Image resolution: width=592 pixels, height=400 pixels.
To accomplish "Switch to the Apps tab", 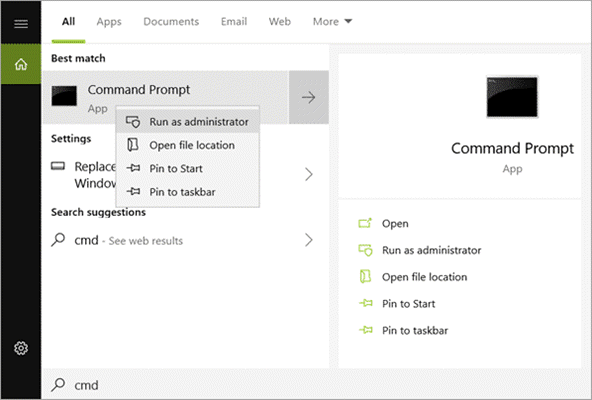I will [x=109, y=22].
